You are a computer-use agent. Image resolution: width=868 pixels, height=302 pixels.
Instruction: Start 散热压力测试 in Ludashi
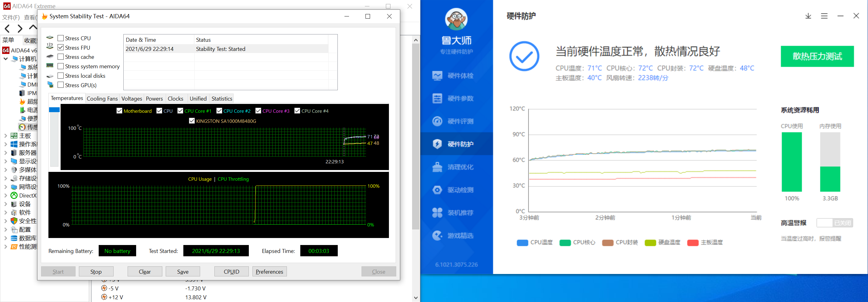(817, 56)
